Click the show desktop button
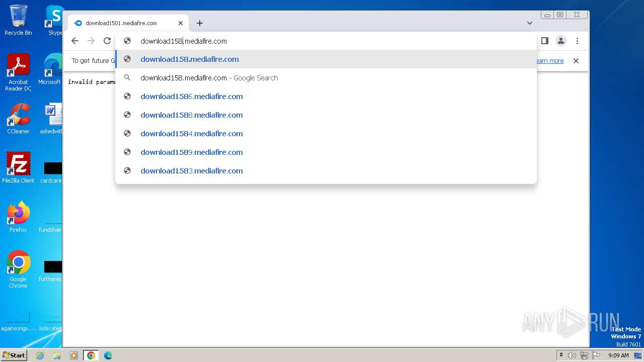This screenshot has height=362, width=644. (638, 355)
